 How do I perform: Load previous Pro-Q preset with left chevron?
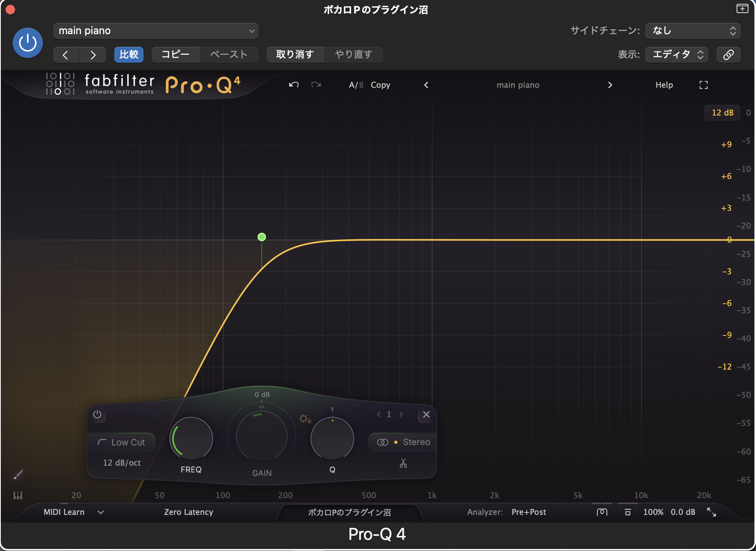coord(426,85)
